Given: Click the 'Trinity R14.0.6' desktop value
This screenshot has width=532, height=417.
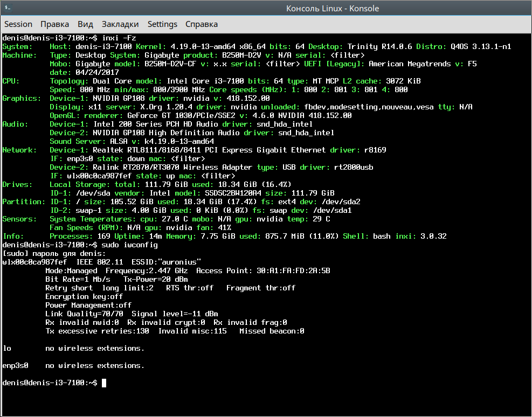Looking at the screenshot, I should (379, 46).
